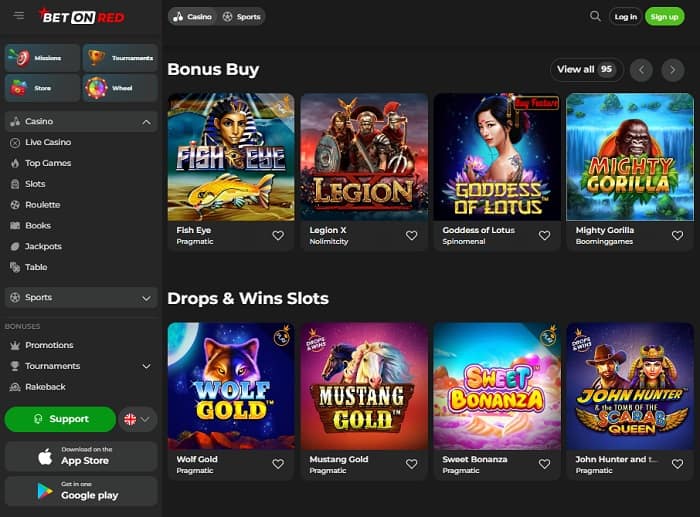
Task: Open the John Hunter Scarab Queen thumbnail
Action: 630,386
